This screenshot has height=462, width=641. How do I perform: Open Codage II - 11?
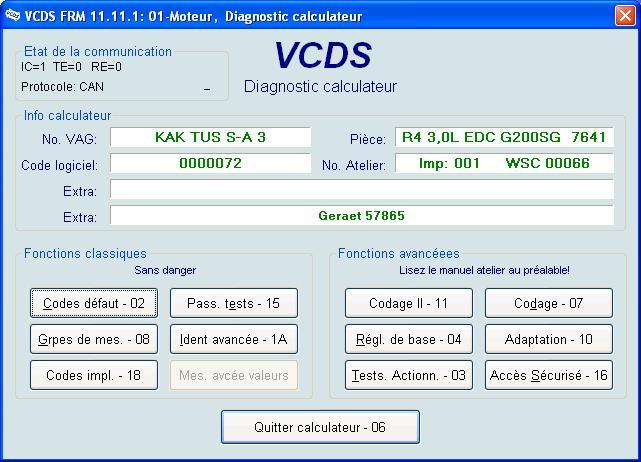[x=409, y=303]
